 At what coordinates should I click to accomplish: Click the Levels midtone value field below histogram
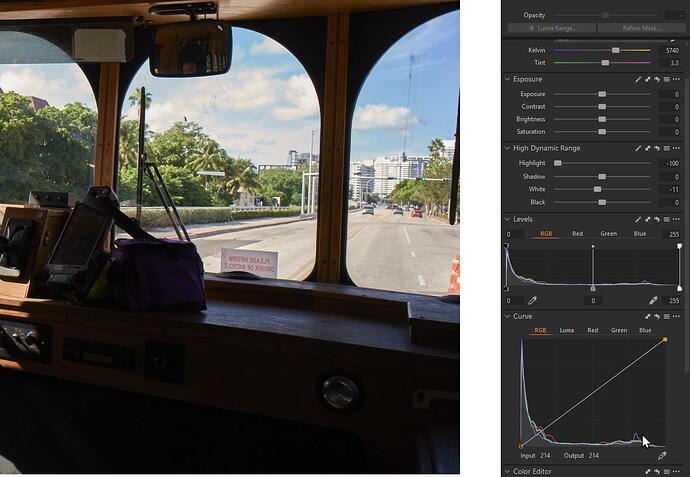pos(593,301)
